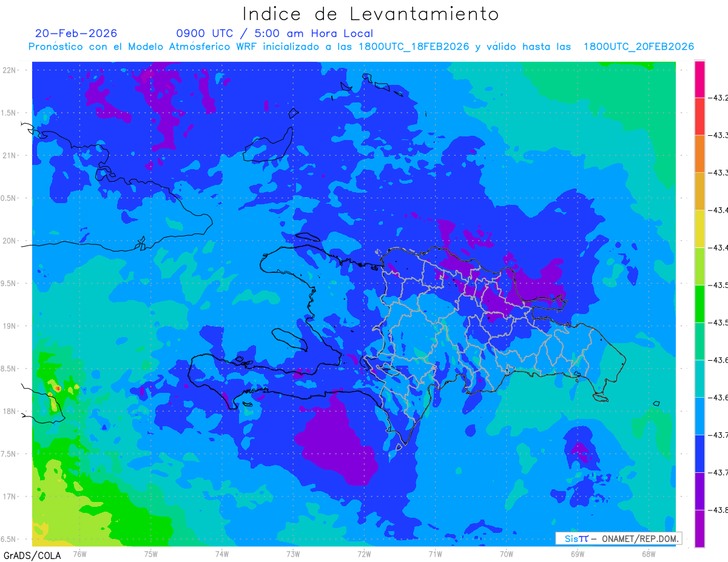Click the '72W' longitude label
Viewport: 728px width, 562px height.
[x=364, y=554]
